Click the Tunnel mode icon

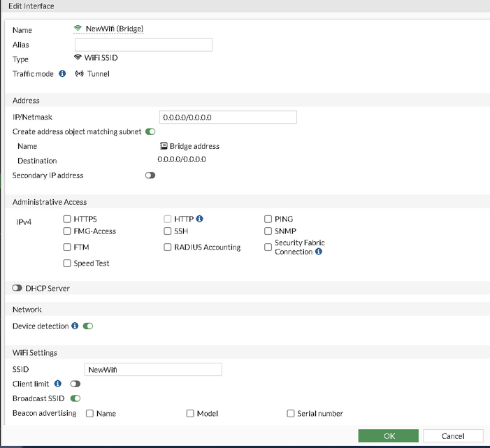[x=80, y=73]
